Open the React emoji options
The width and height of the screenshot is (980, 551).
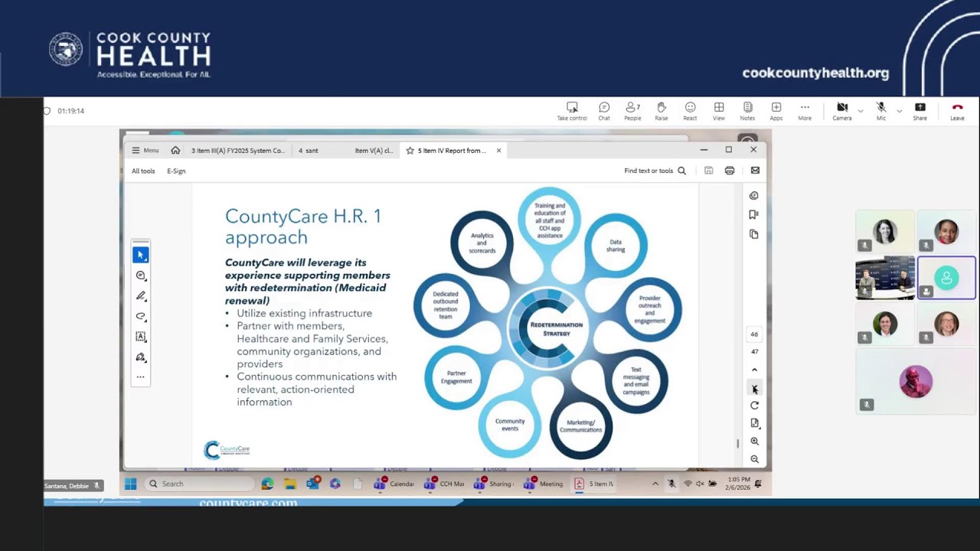pos(690,111)
